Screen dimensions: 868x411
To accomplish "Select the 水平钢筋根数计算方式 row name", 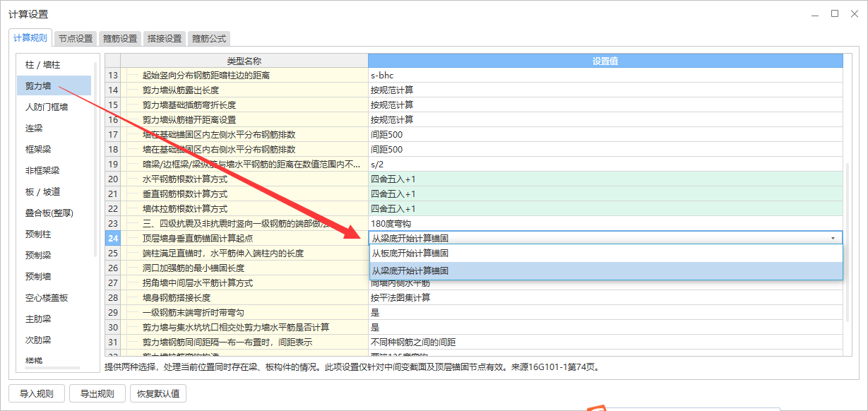I will [x=185, y=179].
